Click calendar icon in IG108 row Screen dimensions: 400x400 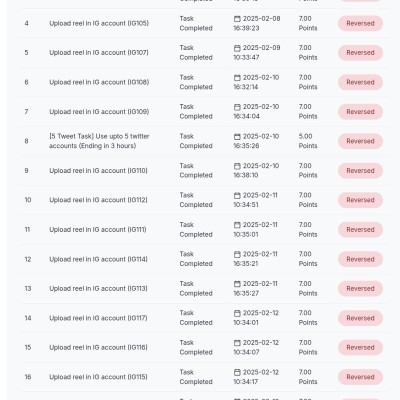pos(237,78)
